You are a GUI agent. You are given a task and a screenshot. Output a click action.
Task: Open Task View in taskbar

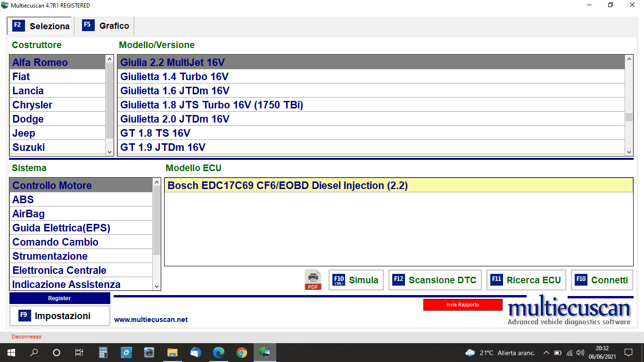point(79,352)
